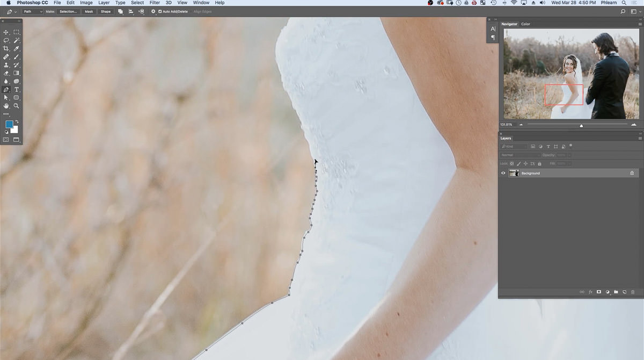Click the 131.81% zoom percentage field
The image size is (644, 360).
[x=506, y=125]
